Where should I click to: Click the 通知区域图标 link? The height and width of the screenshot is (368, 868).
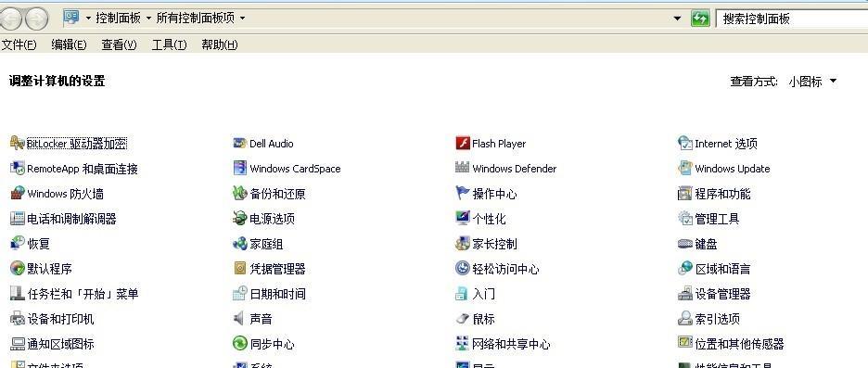(60, 344)
